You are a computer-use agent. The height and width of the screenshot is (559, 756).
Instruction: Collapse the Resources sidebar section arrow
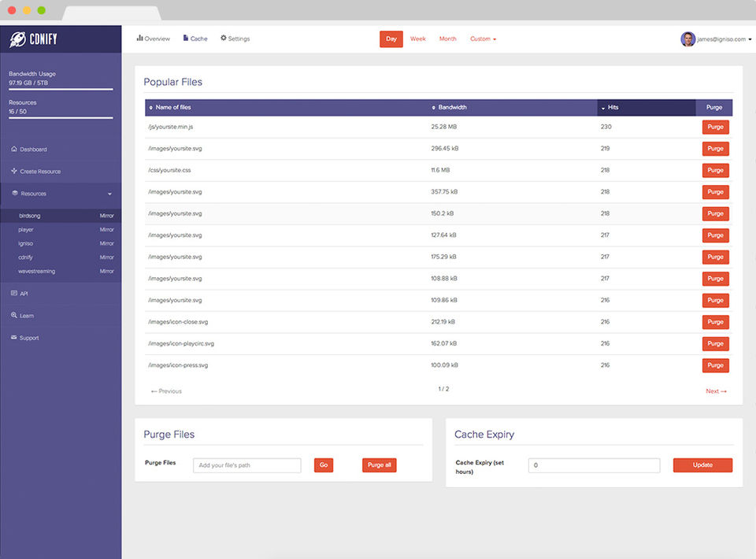(109, 194)
